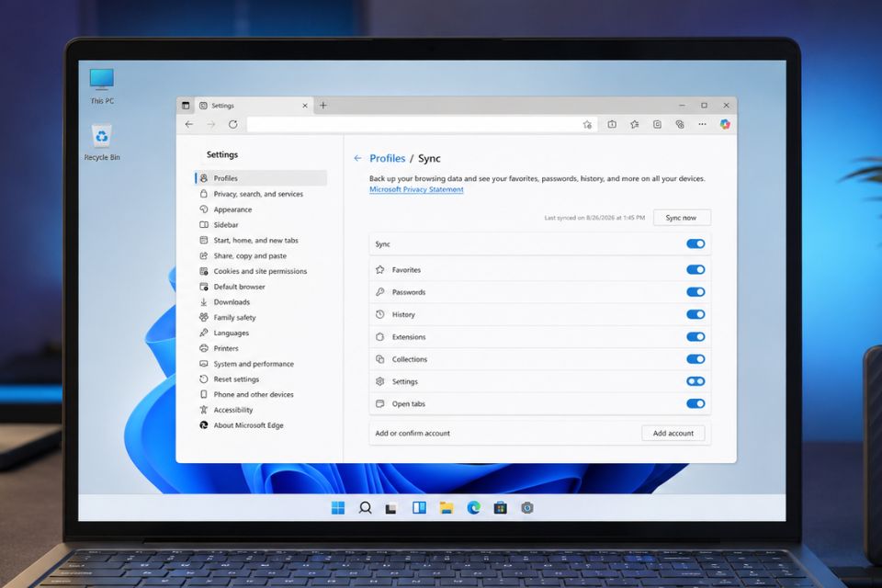Select Profiles in settings sidebar
Viewport: 882px width, 588px height.
[x=261, y=178]
